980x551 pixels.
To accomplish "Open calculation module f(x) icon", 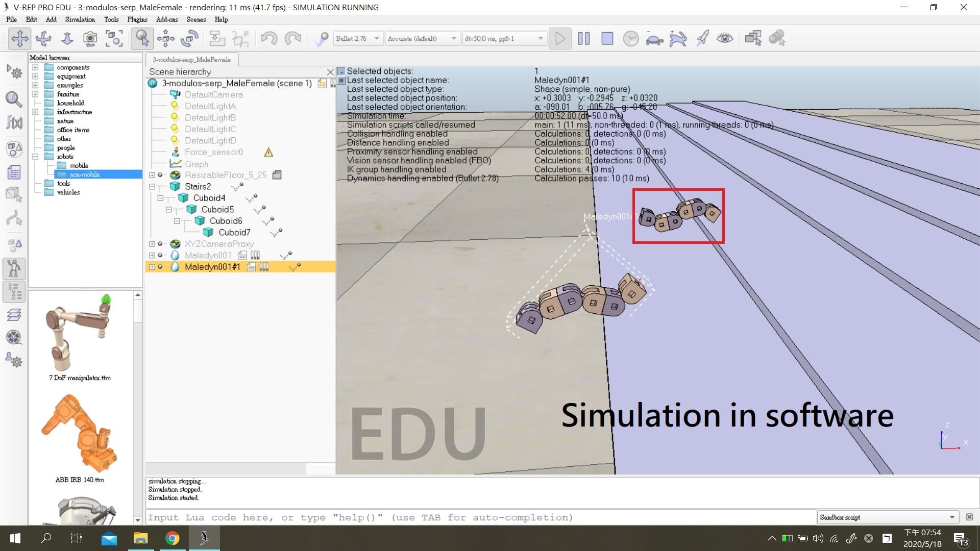I will click(x=14, y=122).
